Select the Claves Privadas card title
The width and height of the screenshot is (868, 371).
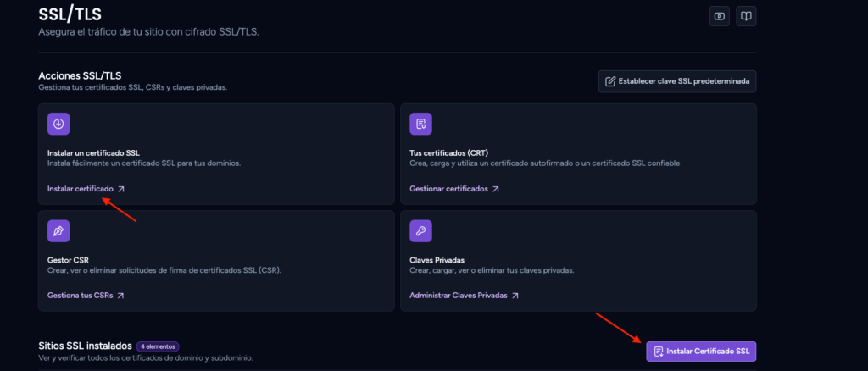click(437, 260)
